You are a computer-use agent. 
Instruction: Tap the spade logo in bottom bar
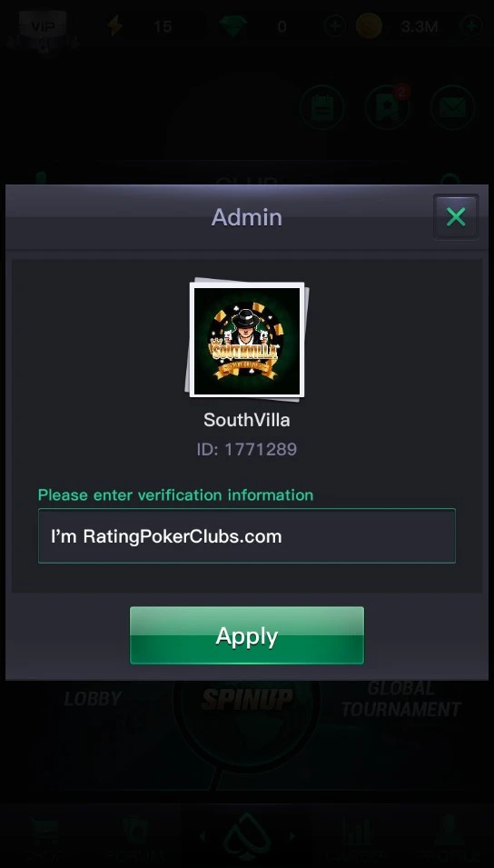(247, 836)
